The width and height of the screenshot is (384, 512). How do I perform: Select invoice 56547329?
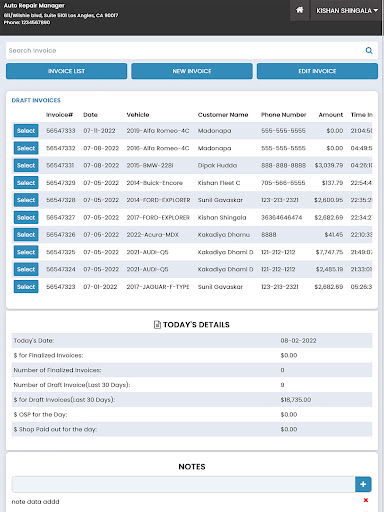pos(26,183)
